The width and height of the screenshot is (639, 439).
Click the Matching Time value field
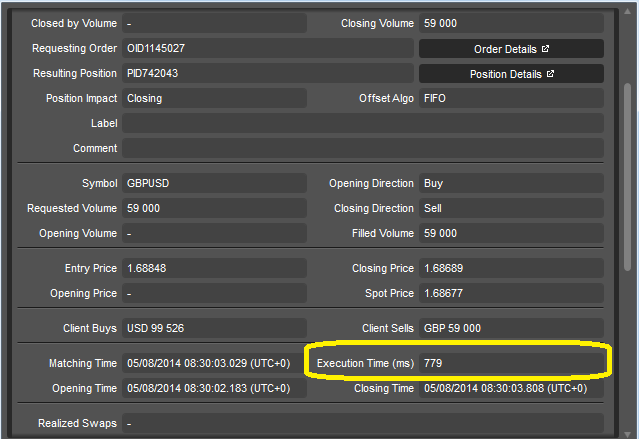[x=214, y=363]
